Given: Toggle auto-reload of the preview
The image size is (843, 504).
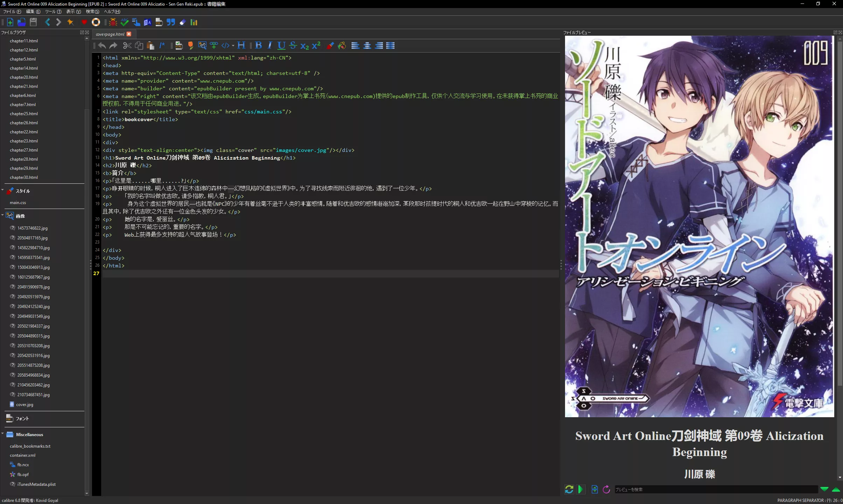Looking at the screenshot, I should [x=569, y=489].
